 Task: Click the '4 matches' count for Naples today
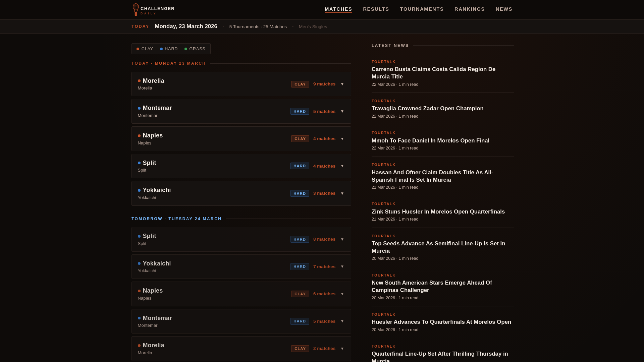(324, 139)
